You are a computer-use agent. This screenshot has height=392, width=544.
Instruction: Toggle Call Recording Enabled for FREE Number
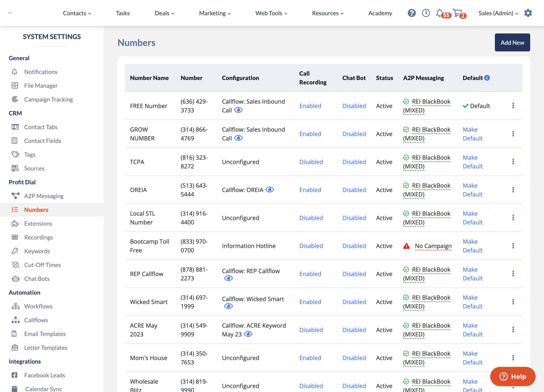(x=310, y=106)
